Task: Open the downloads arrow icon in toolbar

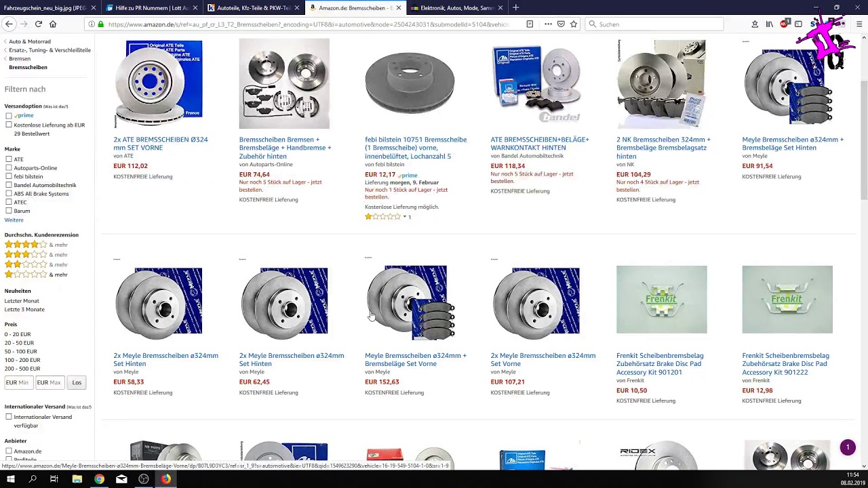Action: click(755, 24)
